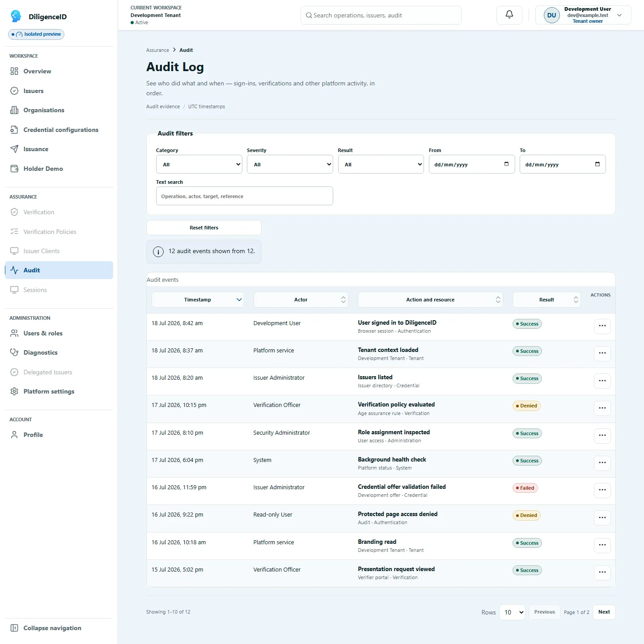The image size is (644, 644).
Task: Go to Next page of audit events
Action: click(604, 612)
